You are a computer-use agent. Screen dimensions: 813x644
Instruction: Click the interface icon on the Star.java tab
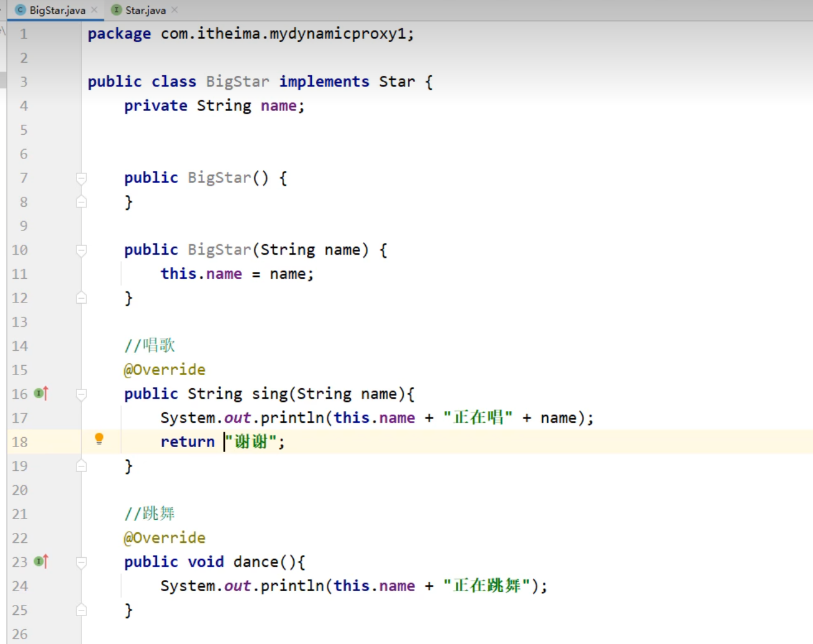pos(116,10)
